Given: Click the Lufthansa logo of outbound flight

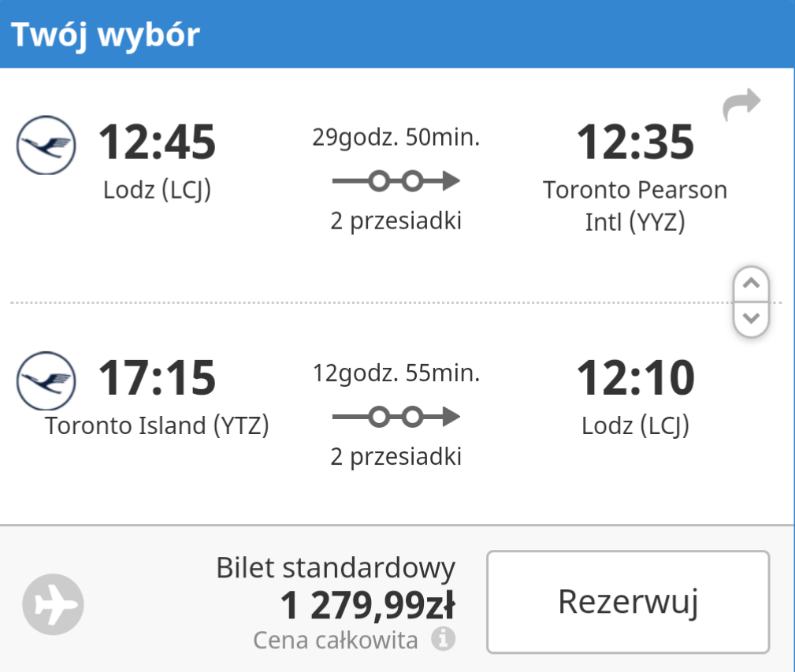Looking at the screenshot, I should [46, 146].
